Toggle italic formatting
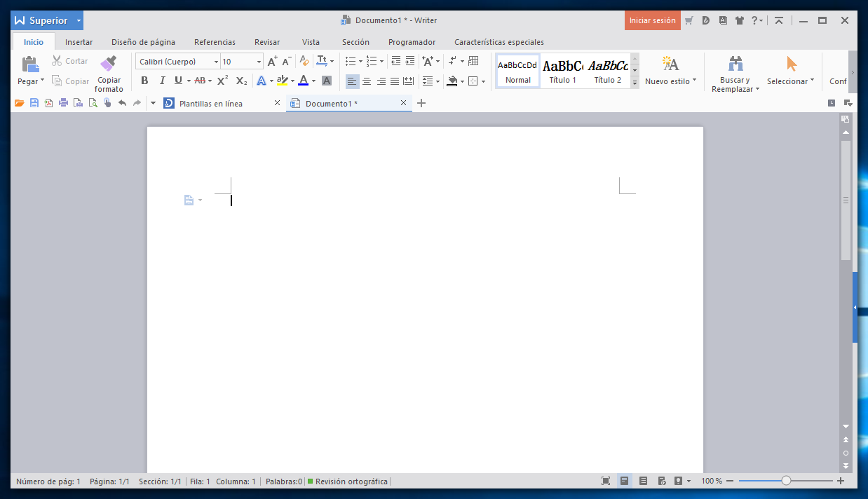This screenshot has height=499, width=868. point(162,81)
